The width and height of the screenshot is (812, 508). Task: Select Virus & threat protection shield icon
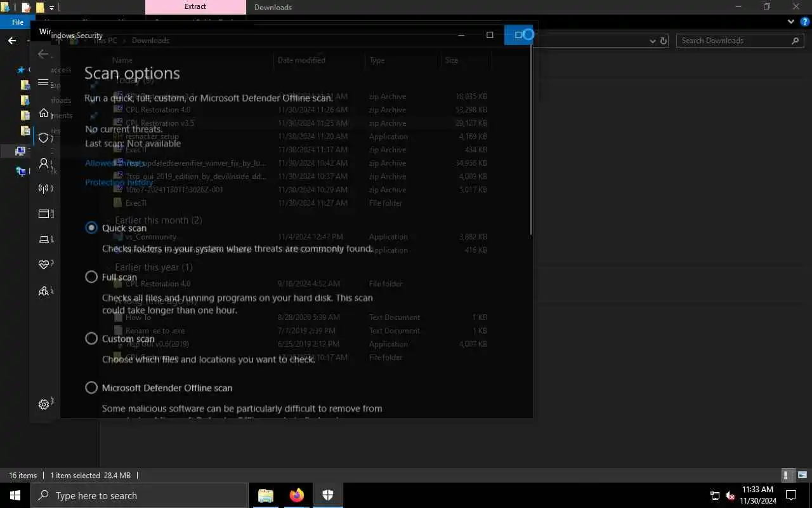(x=44, y=138)
